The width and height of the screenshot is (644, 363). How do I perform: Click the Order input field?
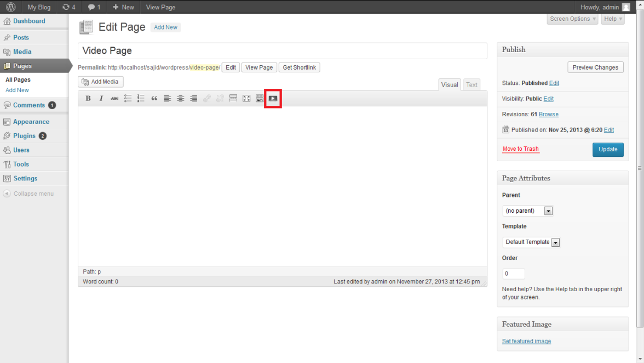[514, 273]
